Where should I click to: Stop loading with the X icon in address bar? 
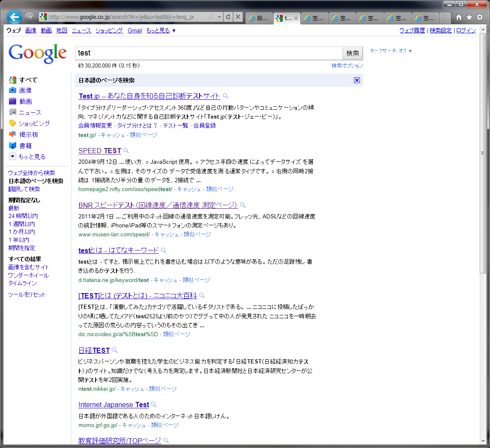click(x=238, y=17)
